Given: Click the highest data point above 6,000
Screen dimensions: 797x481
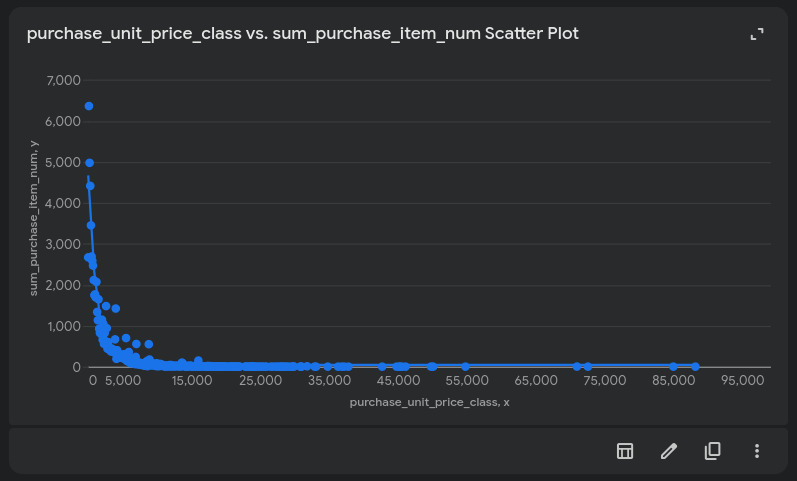Looking at the screenshot, I should (89, 106).
